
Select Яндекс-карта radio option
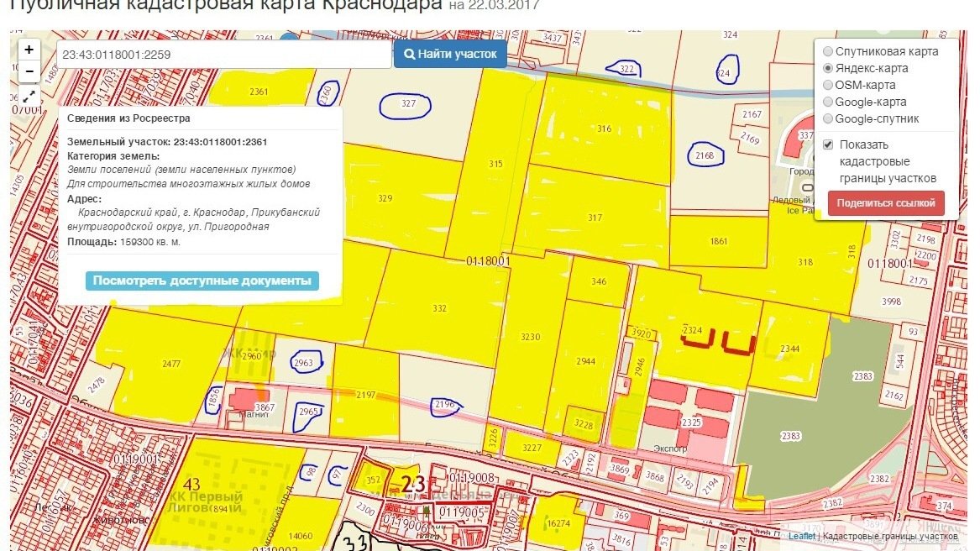pos(828,68)
